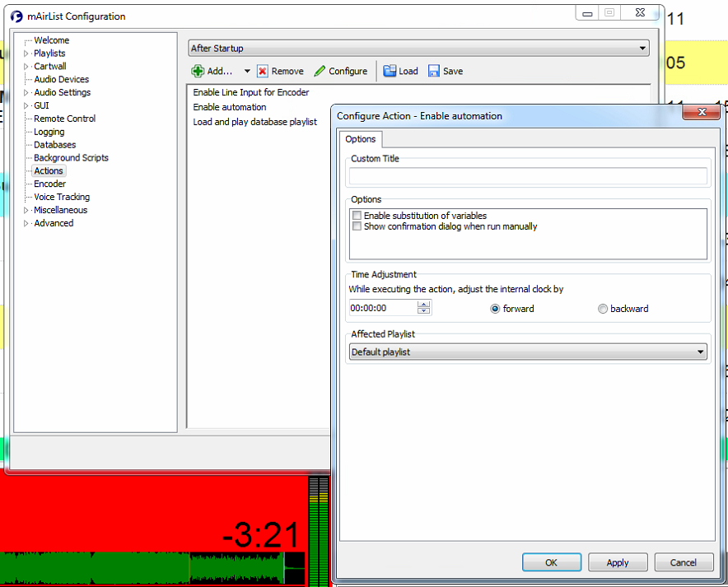Open the Logging settings page
This screenshot has width=728, height=587.
(49, 132)
